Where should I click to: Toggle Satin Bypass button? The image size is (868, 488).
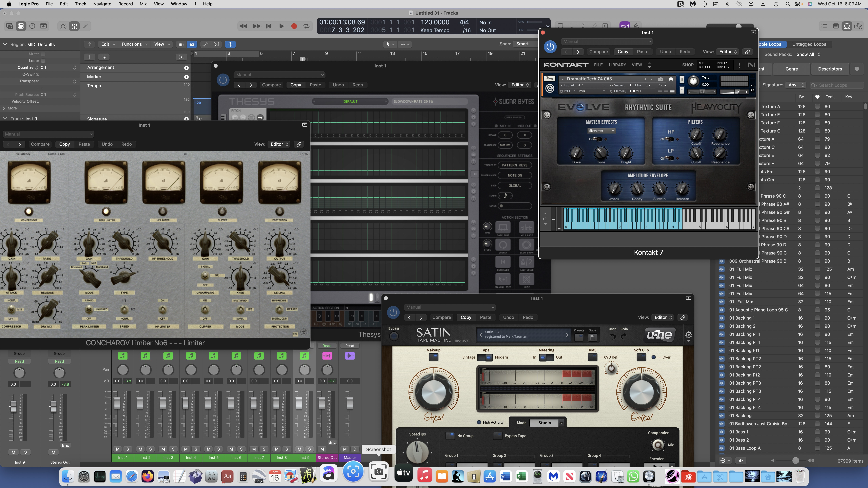(x=393, y=336)
